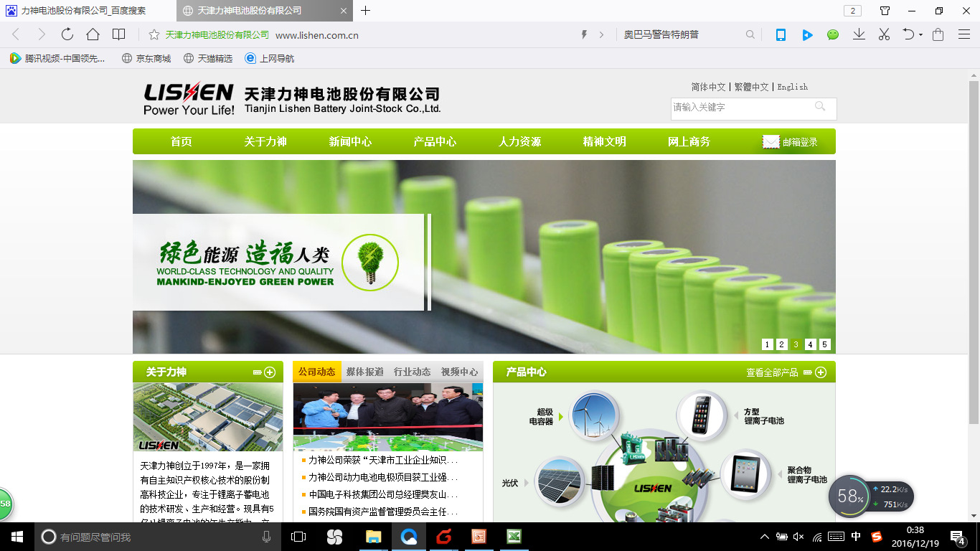Open the 产品中心 navigation menu
The width and height of the screenshot is (980, 551).
(x=435, y=142)
